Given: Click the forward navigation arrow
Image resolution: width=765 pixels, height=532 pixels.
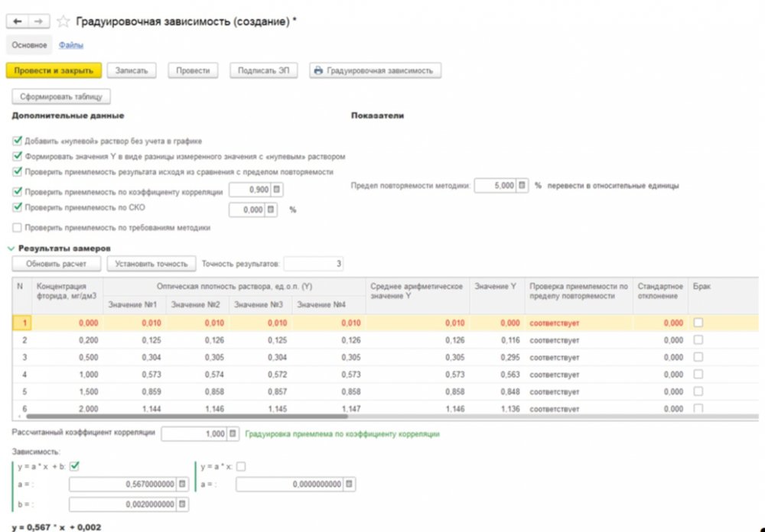Looking at the screenshot, I should tap(40, 21).
